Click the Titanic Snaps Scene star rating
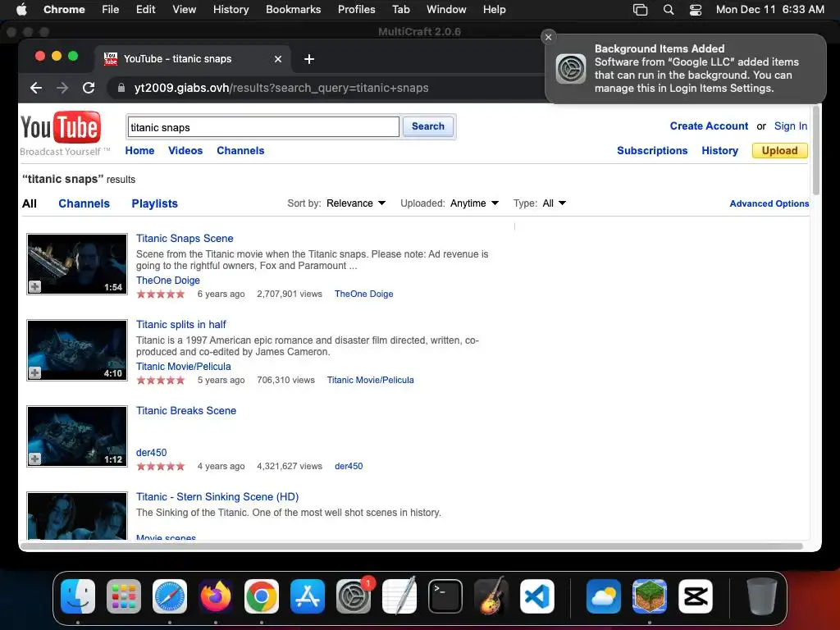 [161, 294]
